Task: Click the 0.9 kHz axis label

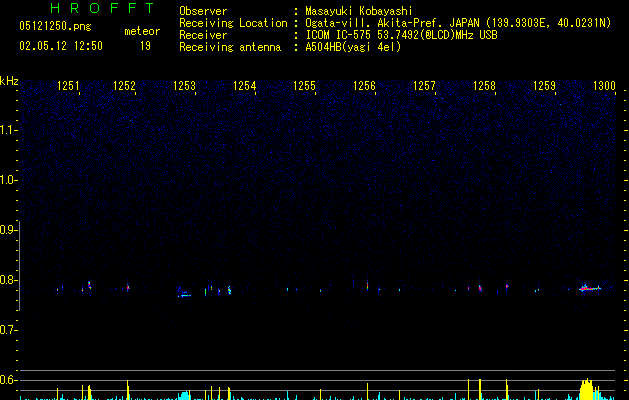Action: click(8, 230)
